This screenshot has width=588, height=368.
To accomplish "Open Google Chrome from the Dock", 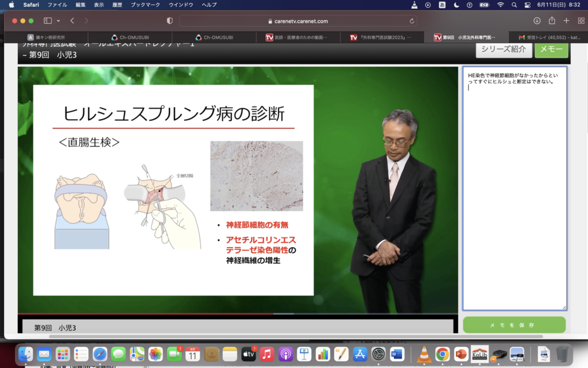I will pos(442,354).
